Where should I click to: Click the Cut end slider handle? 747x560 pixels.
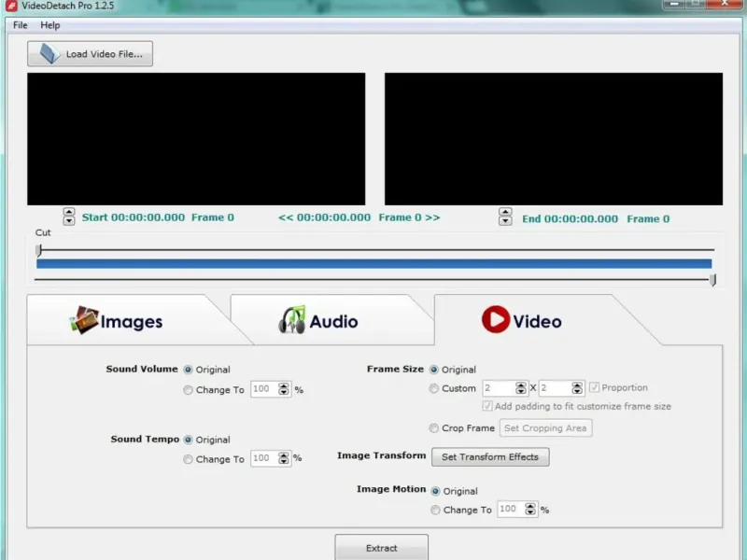point(712,280)
